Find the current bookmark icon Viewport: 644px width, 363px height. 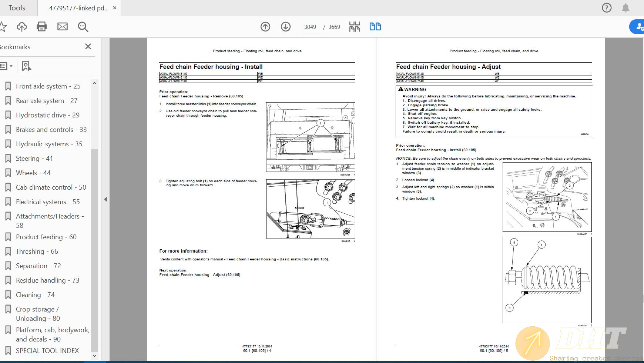(x=26, y=66)
